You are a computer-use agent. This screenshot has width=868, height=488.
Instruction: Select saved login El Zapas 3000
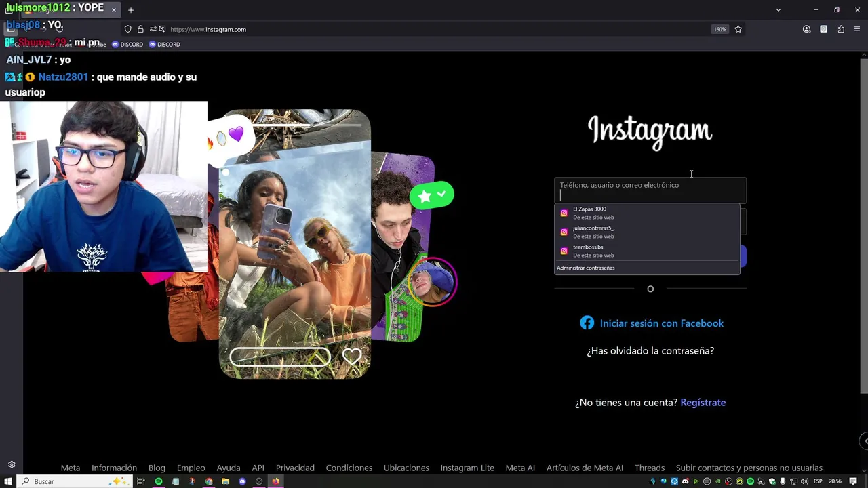pos(647,213)
